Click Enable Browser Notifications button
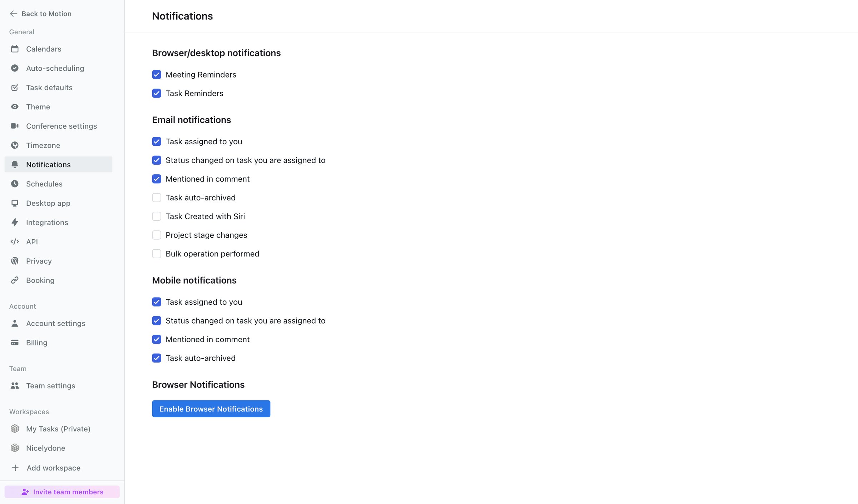 (x=211, y=409)
